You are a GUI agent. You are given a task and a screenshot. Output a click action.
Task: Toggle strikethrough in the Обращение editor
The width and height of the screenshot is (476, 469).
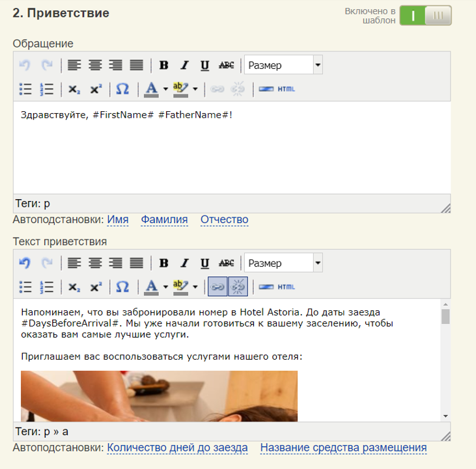click(227, 65)
